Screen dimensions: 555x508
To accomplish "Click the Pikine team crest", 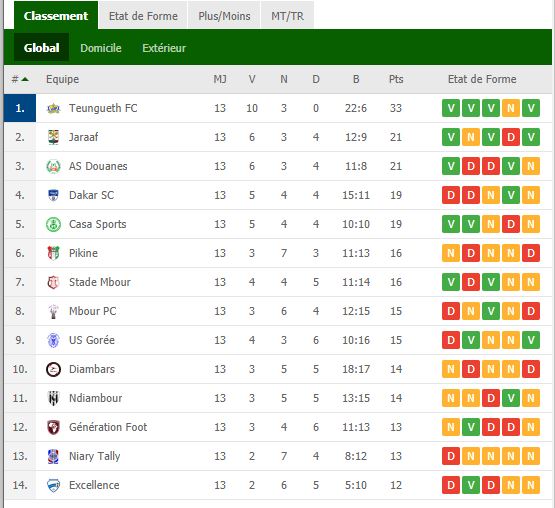I will click(x=53, y=253).
